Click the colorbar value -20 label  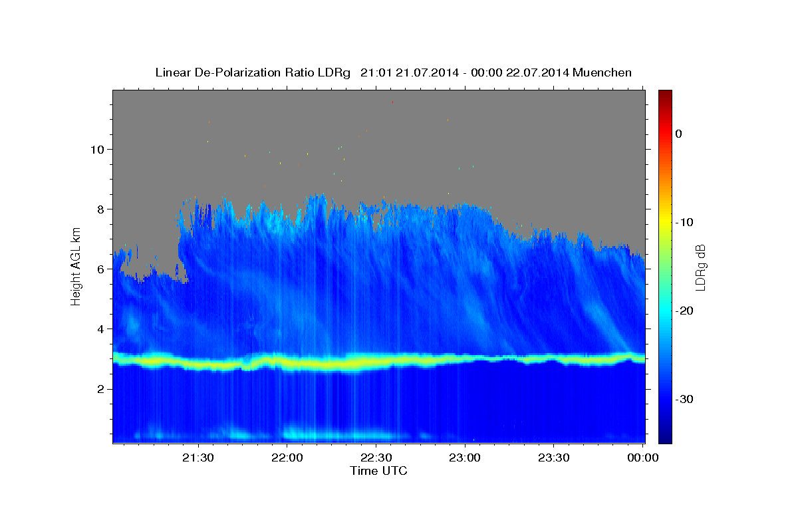click(684, 311)
